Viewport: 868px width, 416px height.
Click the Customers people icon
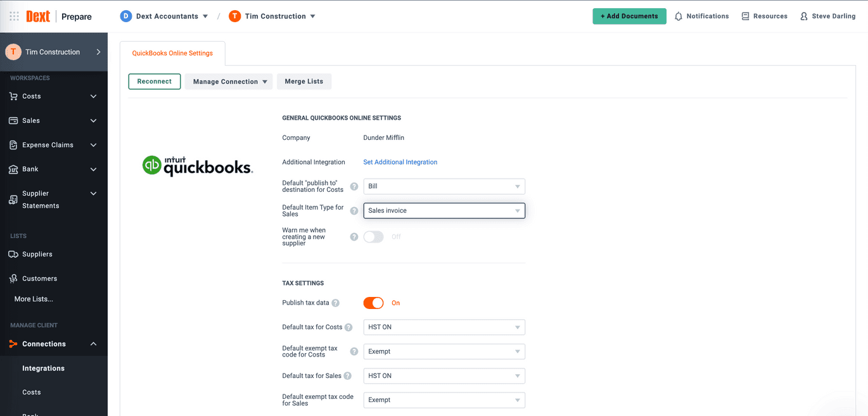13,279
